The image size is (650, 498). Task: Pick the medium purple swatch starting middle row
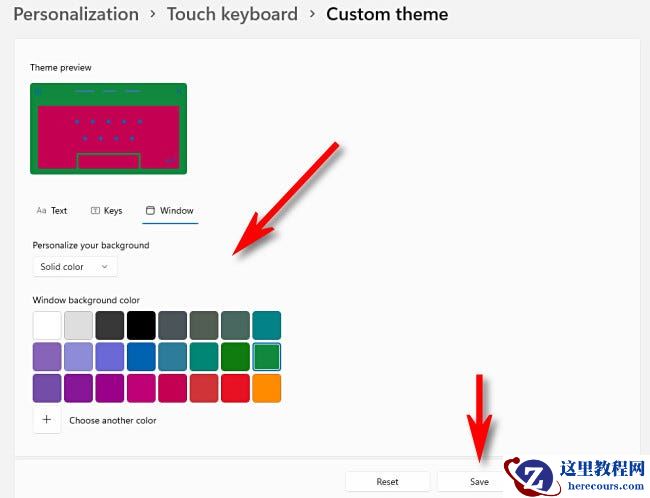point(47,357)
